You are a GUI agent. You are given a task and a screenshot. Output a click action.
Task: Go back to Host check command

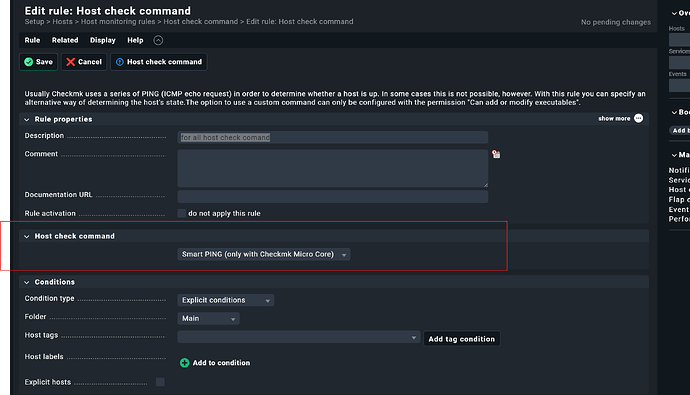click(x=158, y=62)
